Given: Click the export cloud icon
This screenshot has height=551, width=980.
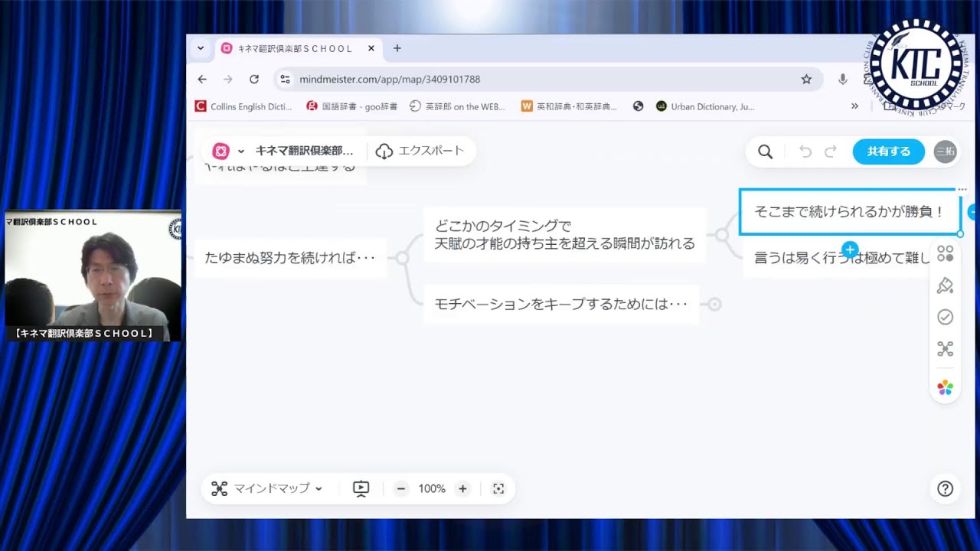Looking at the screenshot, I should 384,151.
